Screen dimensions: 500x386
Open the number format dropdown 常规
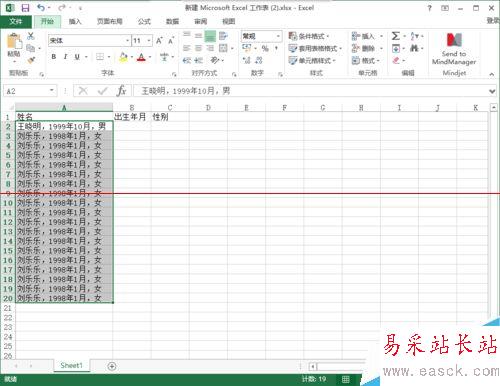pos(278,36)
